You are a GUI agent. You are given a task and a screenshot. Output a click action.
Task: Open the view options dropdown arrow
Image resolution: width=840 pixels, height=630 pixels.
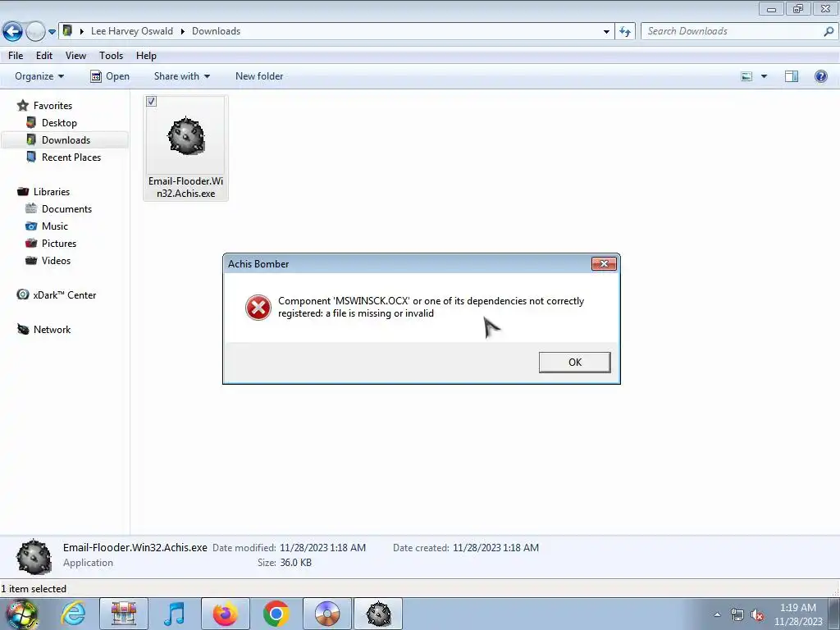click(764, 76)
